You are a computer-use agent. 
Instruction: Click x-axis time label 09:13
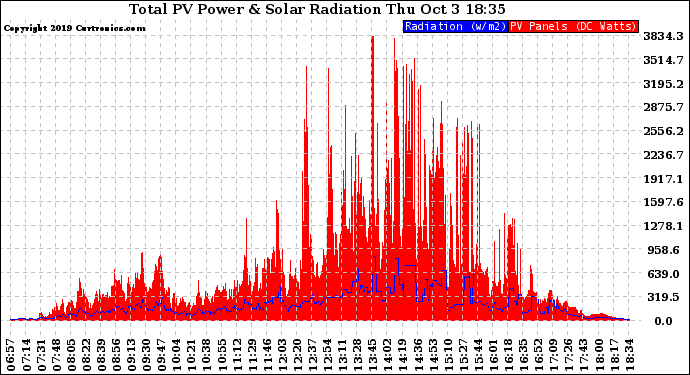pos(132,354)
